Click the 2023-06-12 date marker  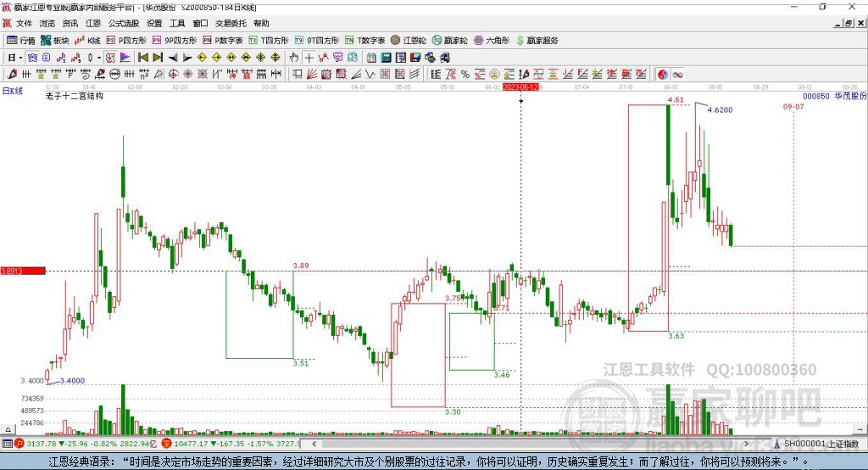(520, 87)
